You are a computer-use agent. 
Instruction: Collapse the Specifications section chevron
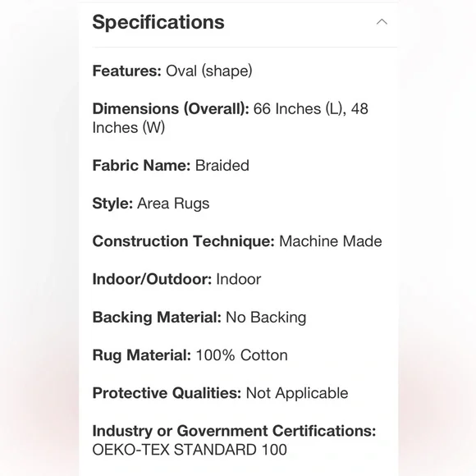[382, 22]
